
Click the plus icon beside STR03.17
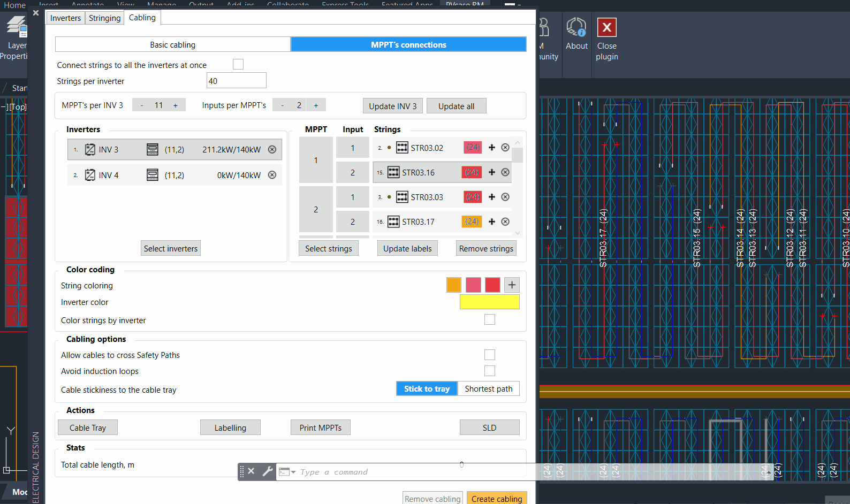[492, 222]
